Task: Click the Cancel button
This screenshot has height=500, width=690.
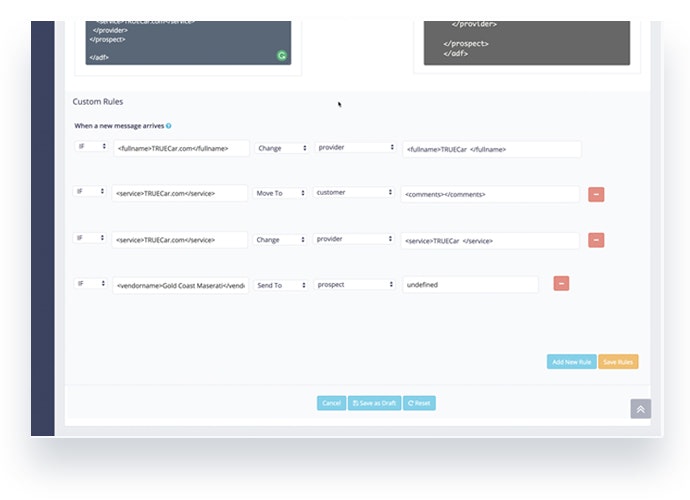Action: 331,403
